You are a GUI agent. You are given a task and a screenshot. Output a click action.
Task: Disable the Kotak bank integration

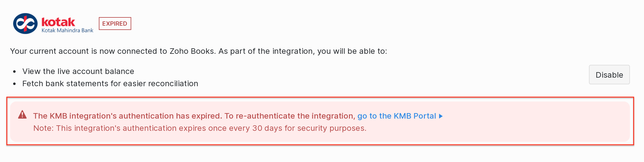609,75
